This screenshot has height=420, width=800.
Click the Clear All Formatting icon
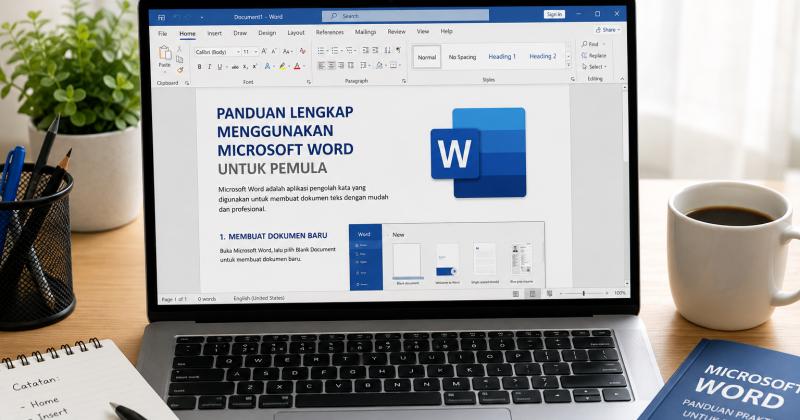tap(303, 51)
